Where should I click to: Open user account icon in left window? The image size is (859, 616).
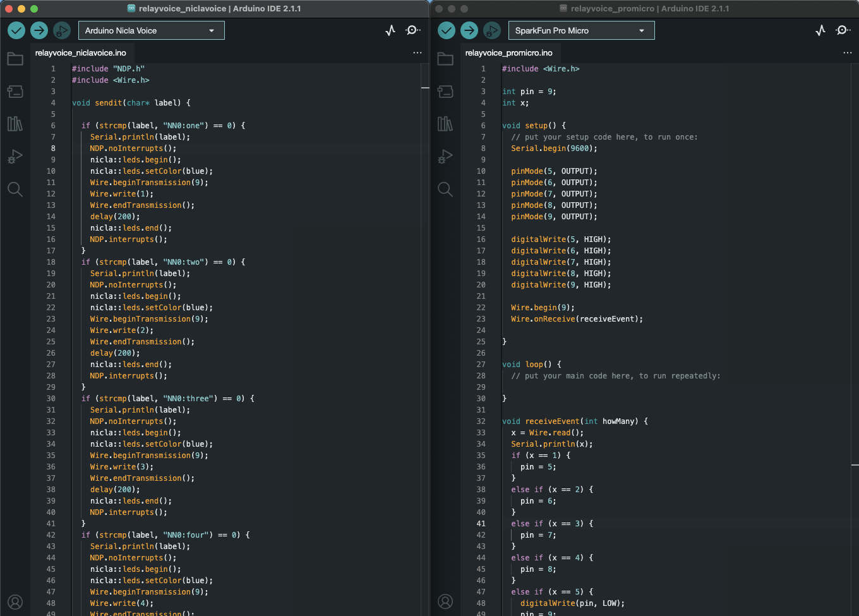(x=15, y=601)
